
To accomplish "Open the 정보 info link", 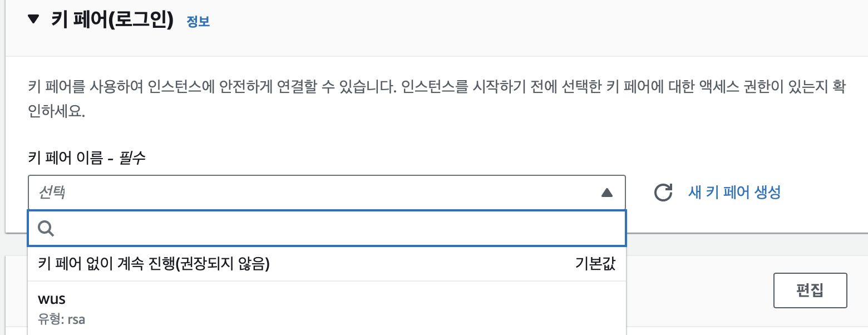I will [x=198, y=22].
